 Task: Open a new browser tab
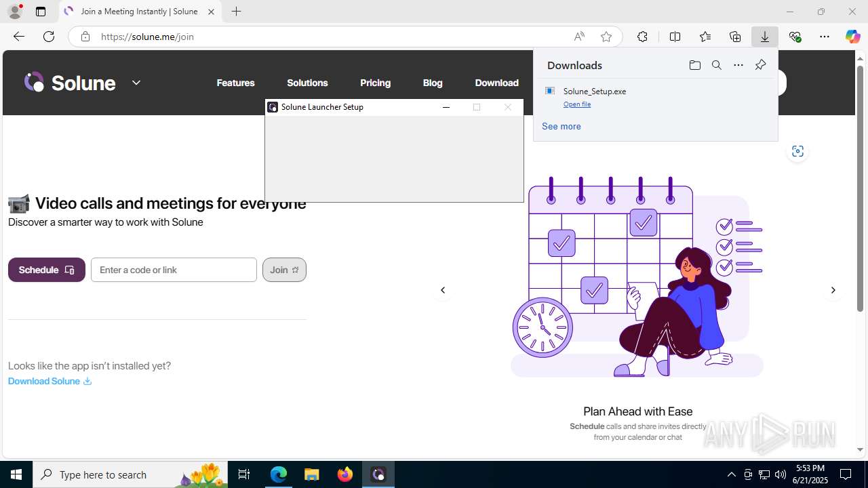pos(236,12)
